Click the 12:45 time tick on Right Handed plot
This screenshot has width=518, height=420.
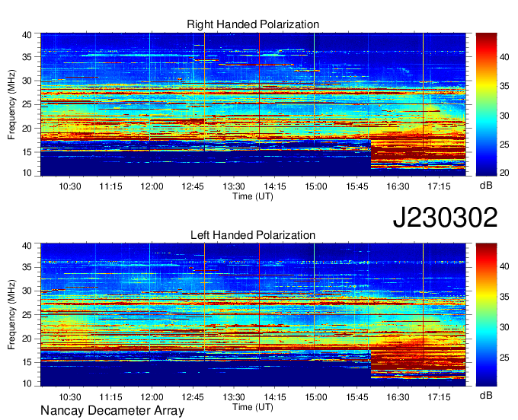[193, 186]
